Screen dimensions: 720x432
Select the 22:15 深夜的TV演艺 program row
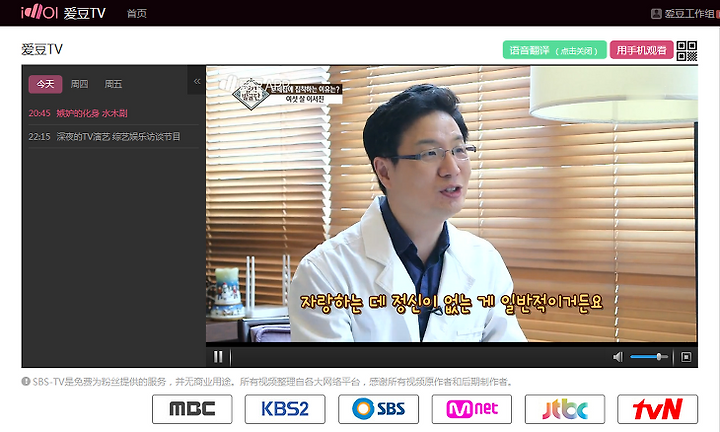[113, 136]
